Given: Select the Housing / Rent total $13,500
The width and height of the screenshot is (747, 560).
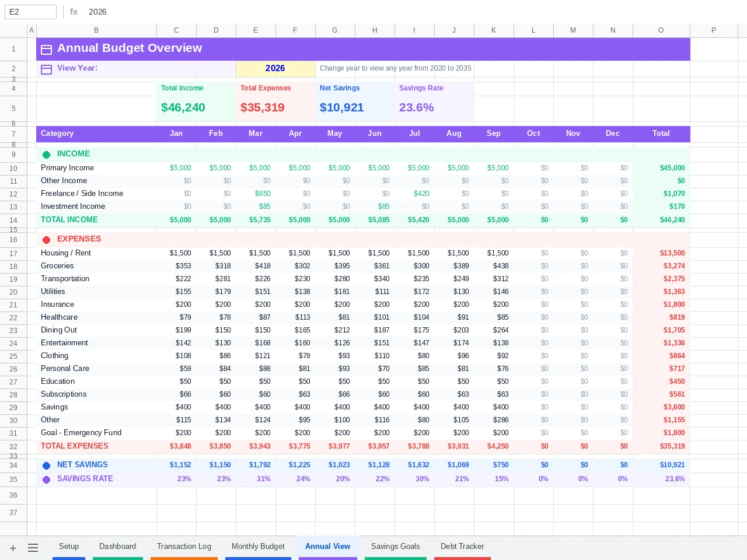Looking at the screenshot, I should click(x=672, y=253).
